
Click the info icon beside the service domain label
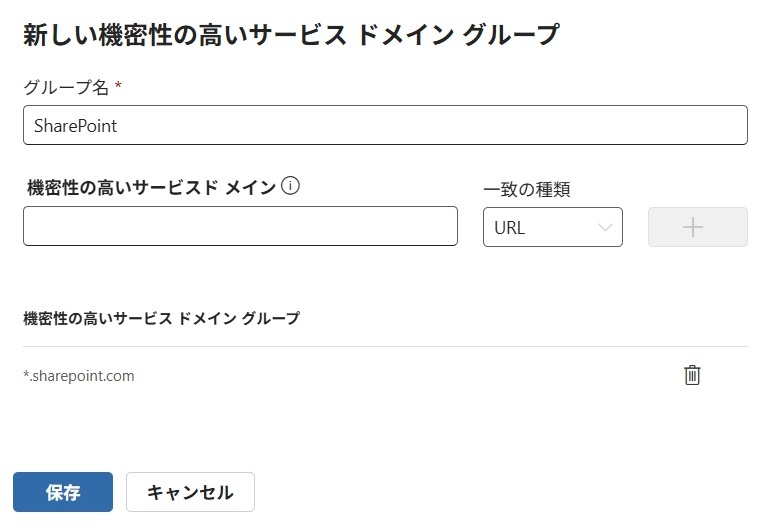[291, 186]
